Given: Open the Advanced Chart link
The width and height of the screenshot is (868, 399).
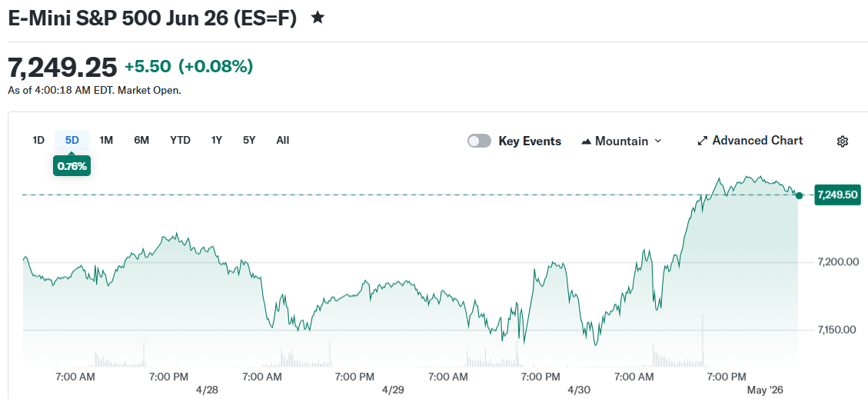Looking at the screenshot, I should pyautogui.click(x=750, y=141).
